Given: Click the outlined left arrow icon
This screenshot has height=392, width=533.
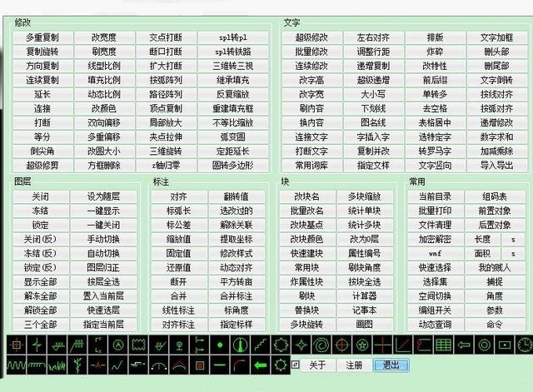Looking at the screenshot, I should coord(464,345).
